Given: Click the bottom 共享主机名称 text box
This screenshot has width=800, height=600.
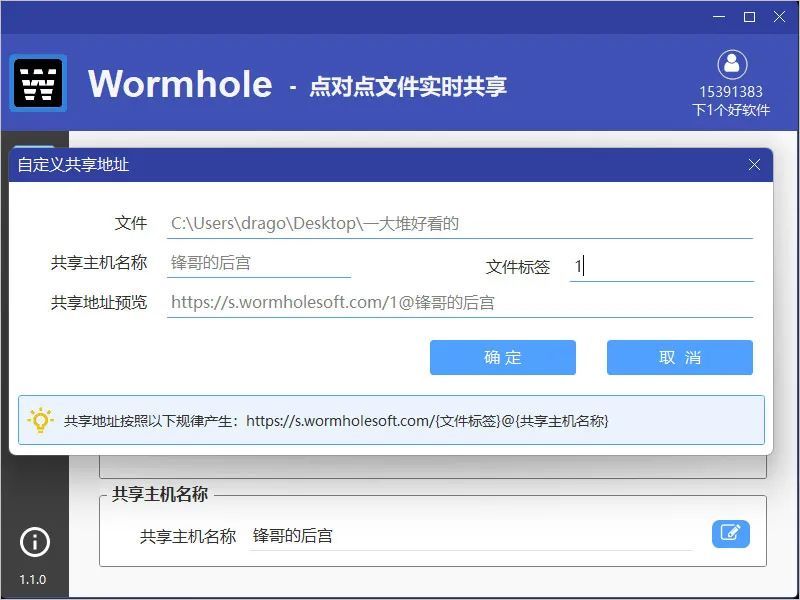Looking at the screenshot, I should 470,536.
